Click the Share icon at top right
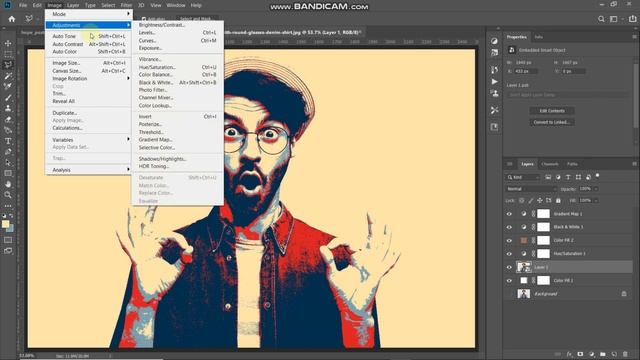 (x=632, y=19)
